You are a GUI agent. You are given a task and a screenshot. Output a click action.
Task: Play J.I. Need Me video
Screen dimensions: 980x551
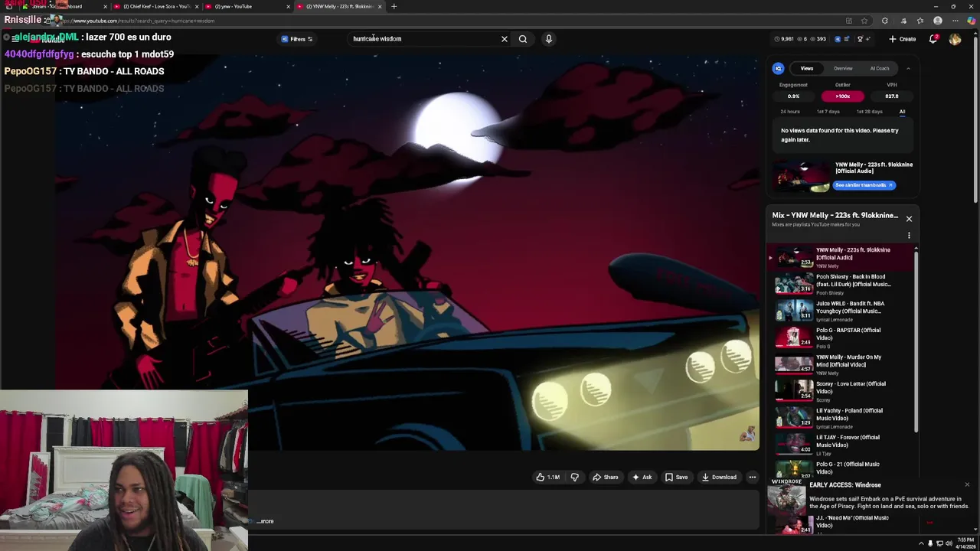[x=842, y=524]
